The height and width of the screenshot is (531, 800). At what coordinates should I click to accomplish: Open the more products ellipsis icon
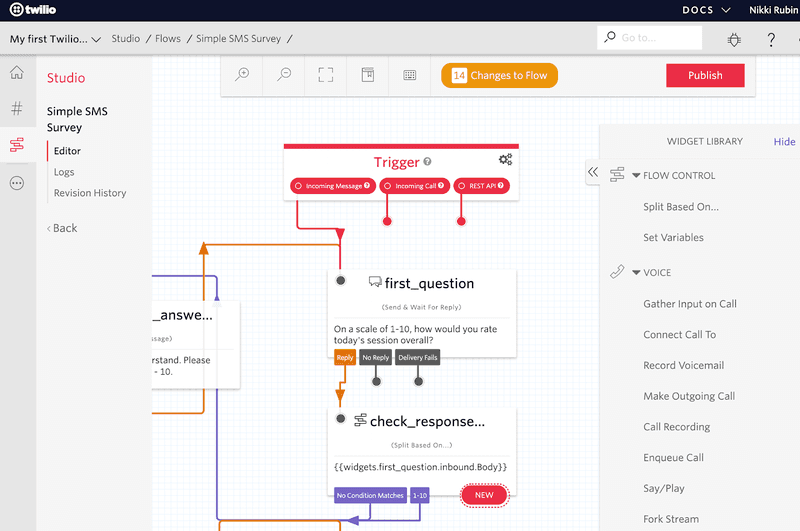[x=16, y=183]
